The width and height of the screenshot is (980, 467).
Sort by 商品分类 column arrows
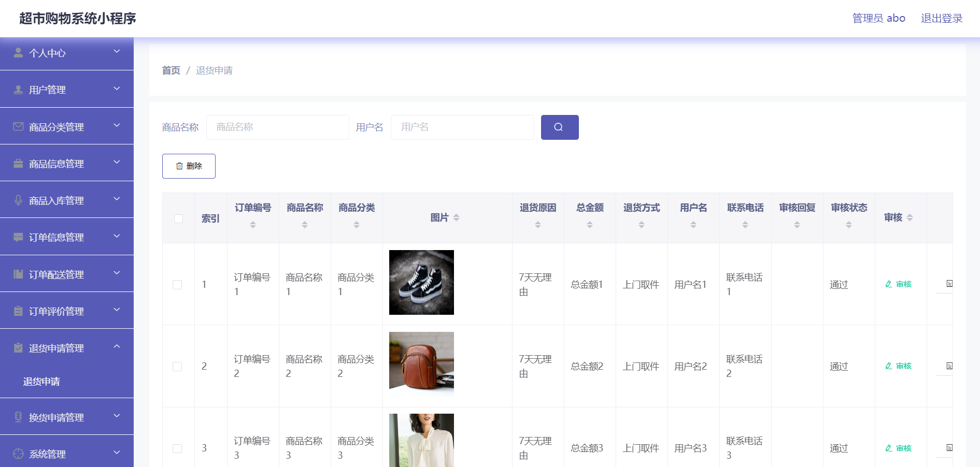(x=357, y=225)
